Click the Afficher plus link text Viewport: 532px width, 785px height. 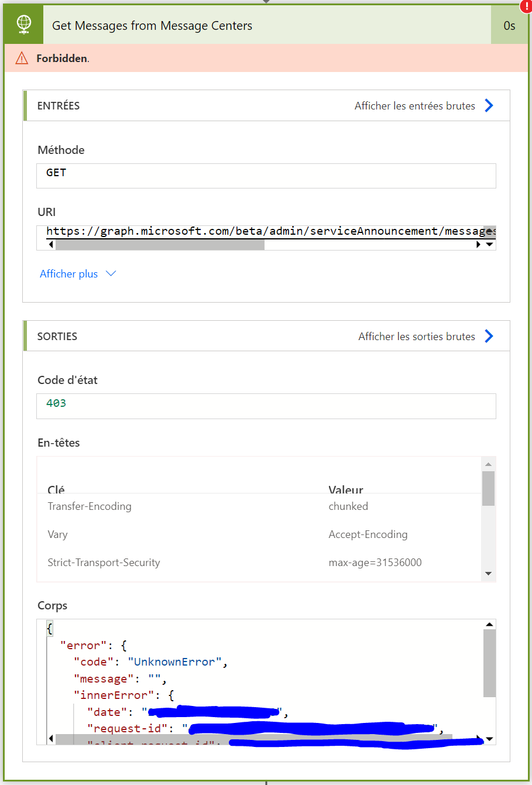click(x=69, y=274)
